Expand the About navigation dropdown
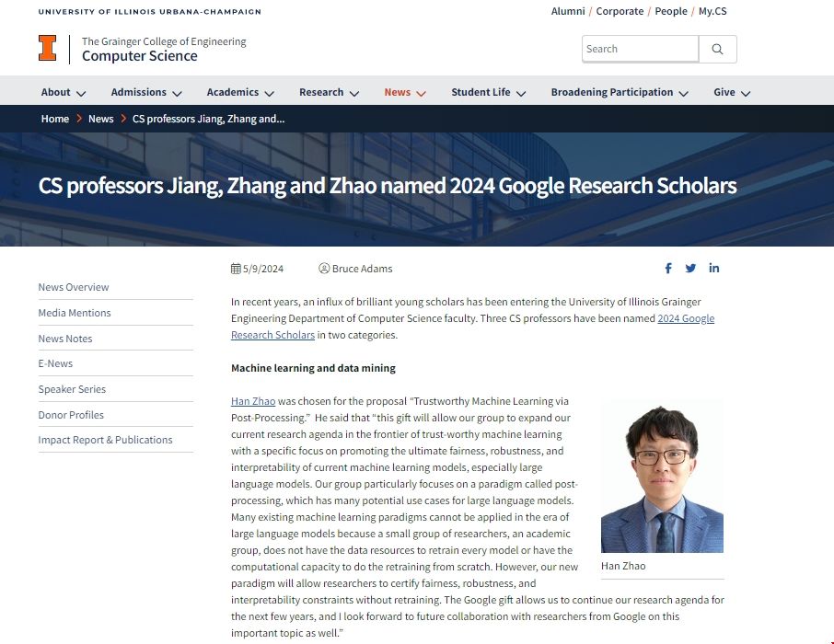Screen dimensions: 834x644 coord(63,92)
